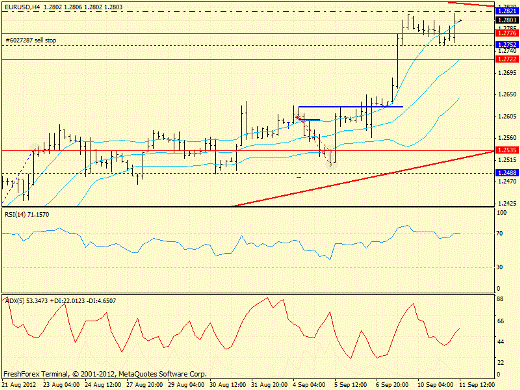Image resolution: width=520 pixels, height=390 pixels.
Task: Click the '11 Sep 12:00' time label
Action: click(x=477, y=385)
